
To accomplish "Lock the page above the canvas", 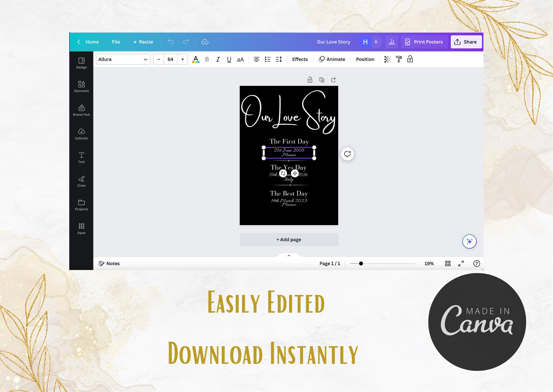I will [310, 80].
